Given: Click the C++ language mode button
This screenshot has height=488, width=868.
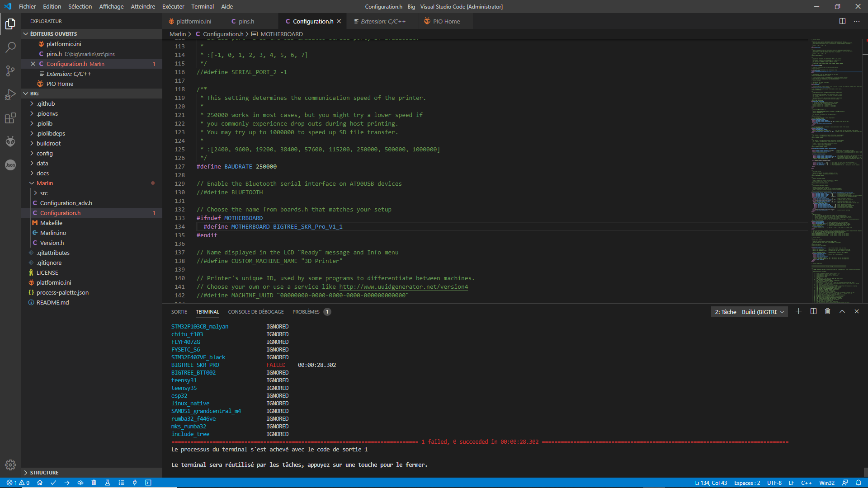Looking at the screenshot, I should coord(806,483).
